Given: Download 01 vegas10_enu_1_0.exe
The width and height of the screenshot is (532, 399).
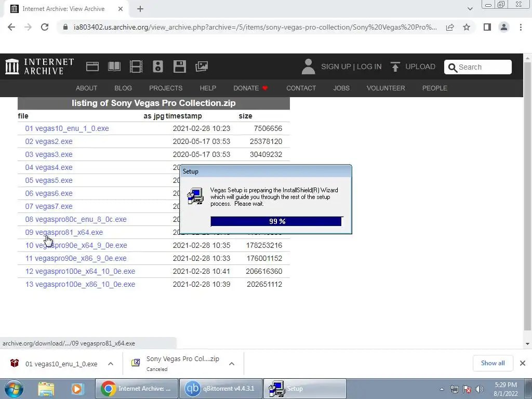Looking at the screenshot, I should tap(67, 129).
